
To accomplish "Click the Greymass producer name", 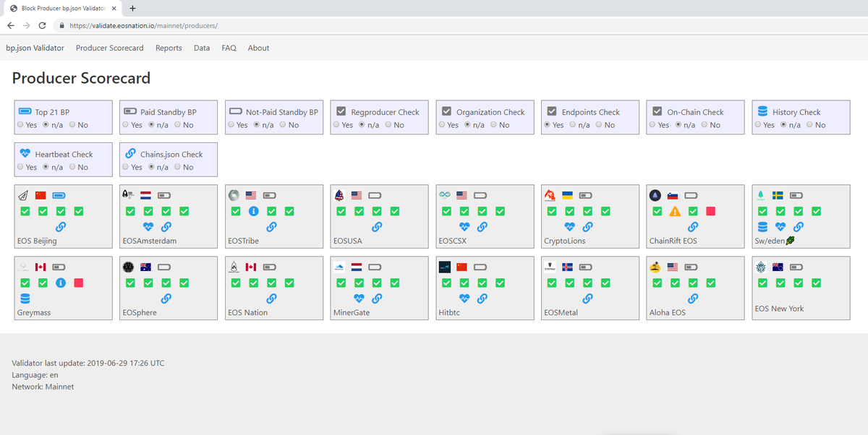I will coord(34,312).
